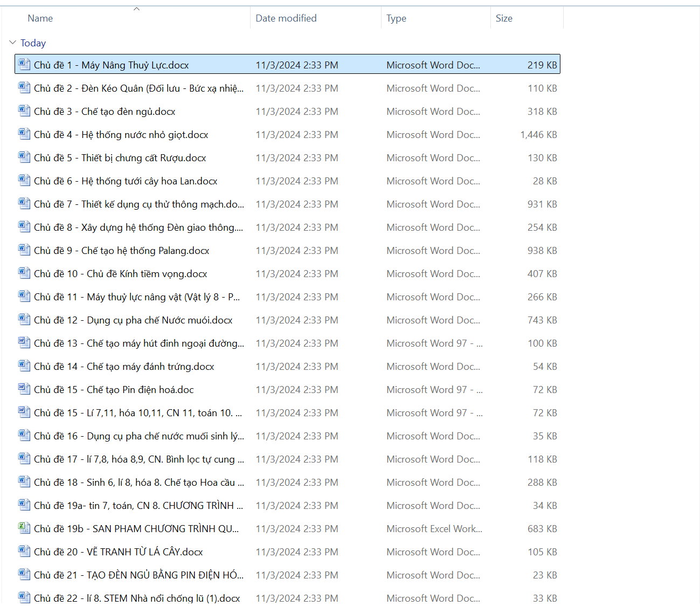Click the sort arrow above the Name column
The width and height of the screenshot is (700, 613).
pyautogui.click(x=136, y=9)
